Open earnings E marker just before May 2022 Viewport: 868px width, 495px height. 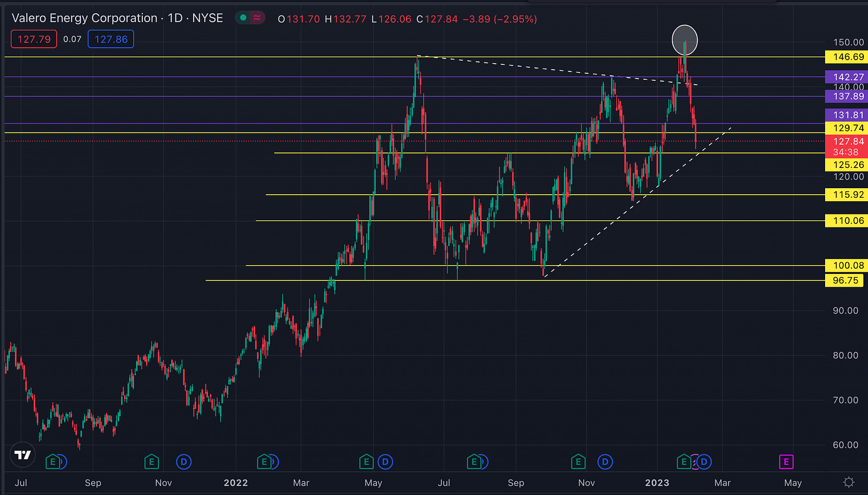(366, 461)
